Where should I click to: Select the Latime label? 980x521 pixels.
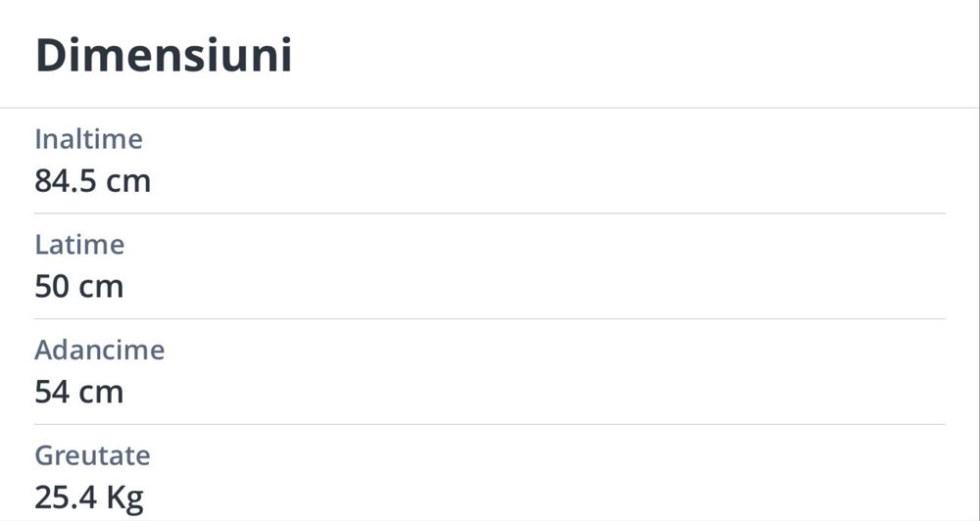click(x=79, y=244)
